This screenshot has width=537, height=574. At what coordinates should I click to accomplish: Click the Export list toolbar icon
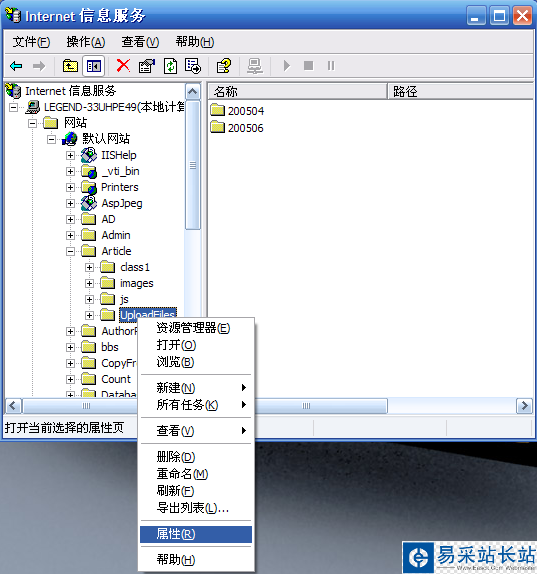pyautogui.click(x=193, y=66)
